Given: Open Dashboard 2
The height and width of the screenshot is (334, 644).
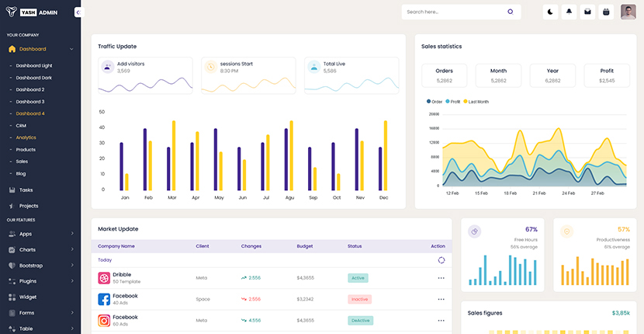Looking at the screenshot, I should pos(30,89).
